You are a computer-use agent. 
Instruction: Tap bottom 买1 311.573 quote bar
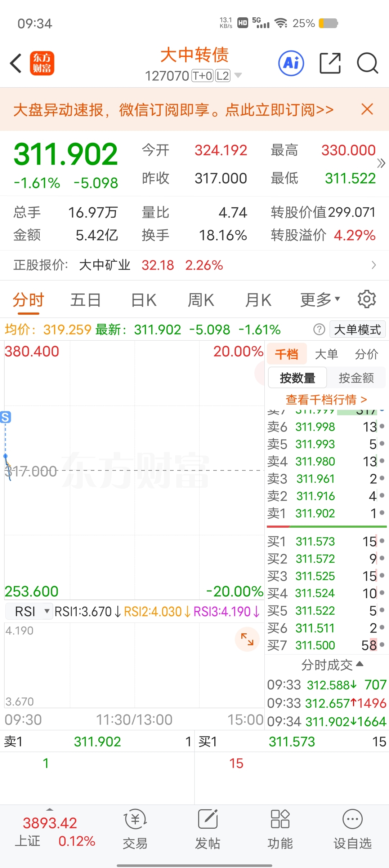pos(292,741)
